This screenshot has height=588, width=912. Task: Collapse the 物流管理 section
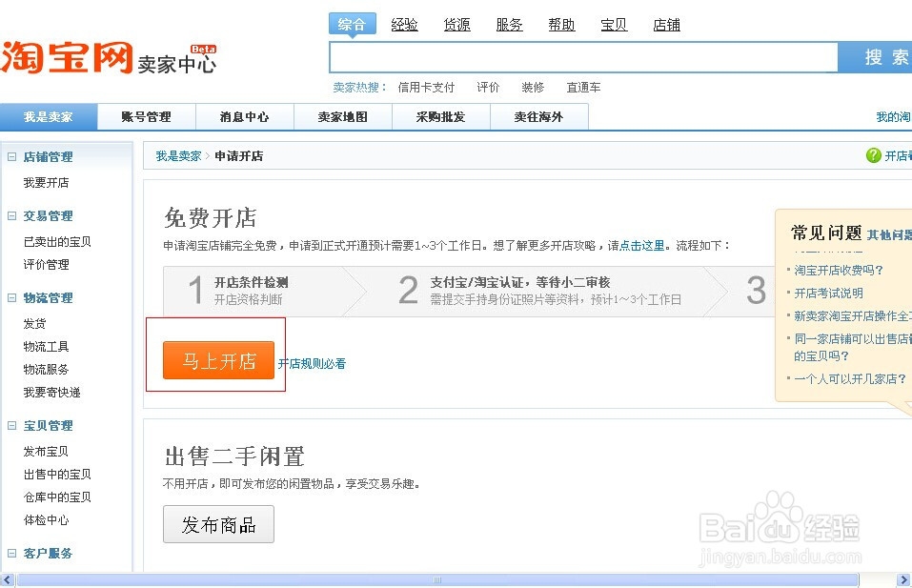[x=11, y=297]
